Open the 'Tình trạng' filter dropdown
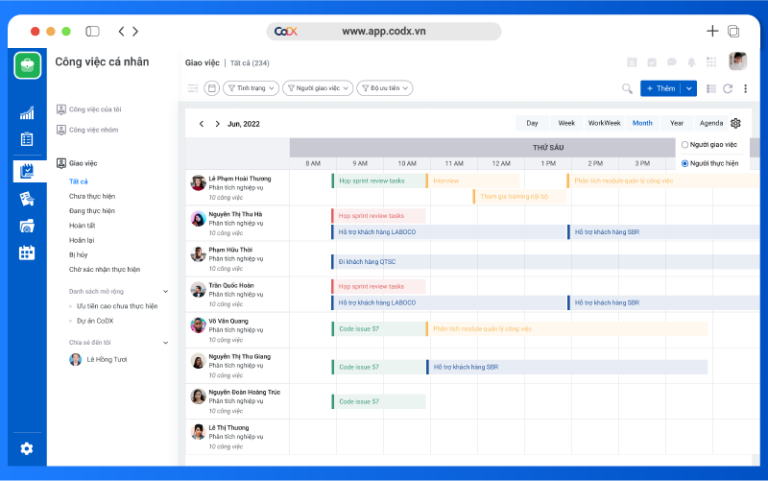Viewport: 768px width, 481px height. (x=251, y=88)
